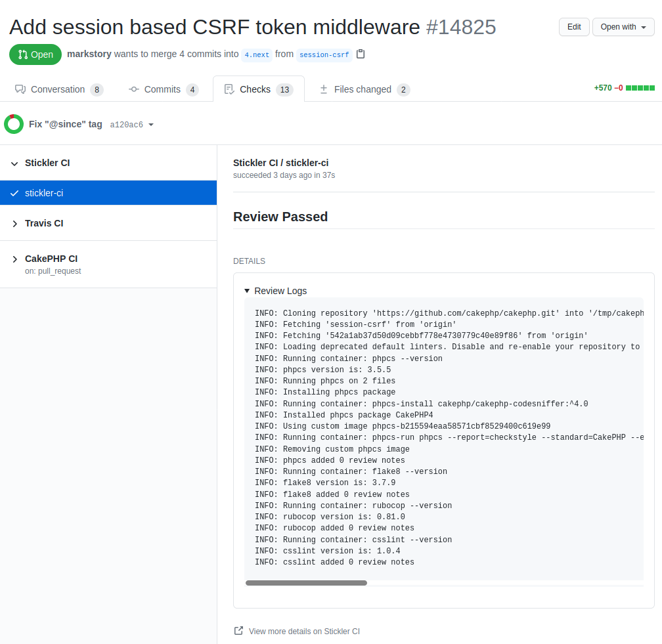Click the commit status donut icon

pyautogui.click(x=14, y=124)
